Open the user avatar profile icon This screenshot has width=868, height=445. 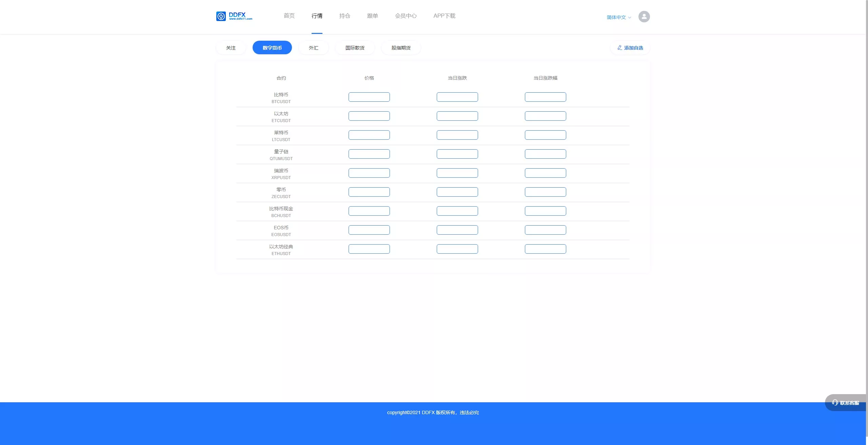tap(644, 17)
